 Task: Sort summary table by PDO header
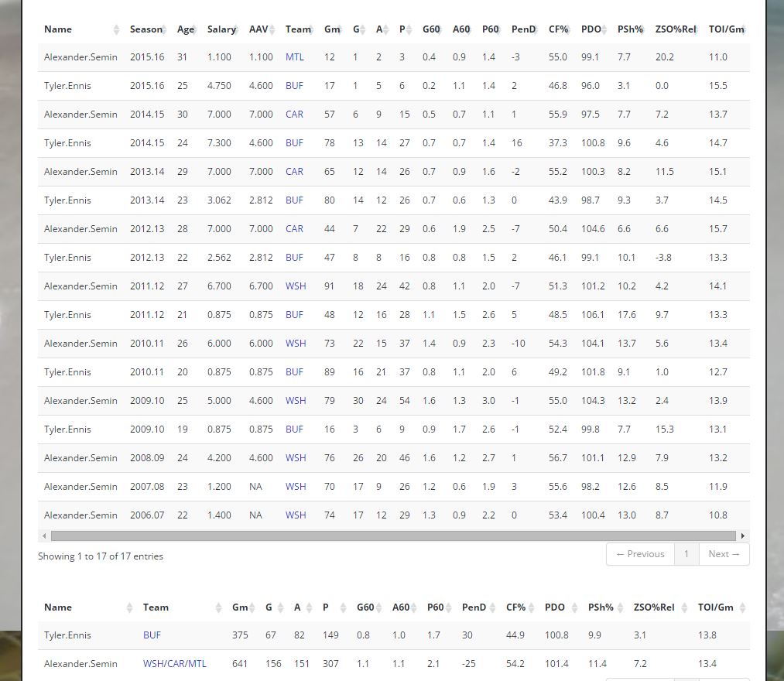point(560,607)
